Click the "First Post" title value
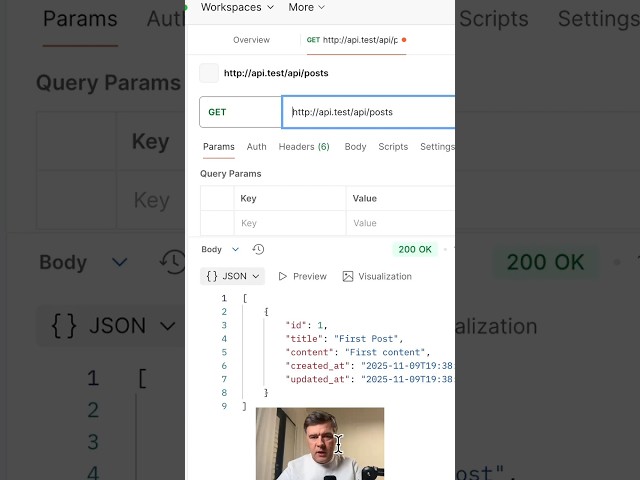This screenshot has height=480, width=640. pyautogui.click(x=366, y=339)
